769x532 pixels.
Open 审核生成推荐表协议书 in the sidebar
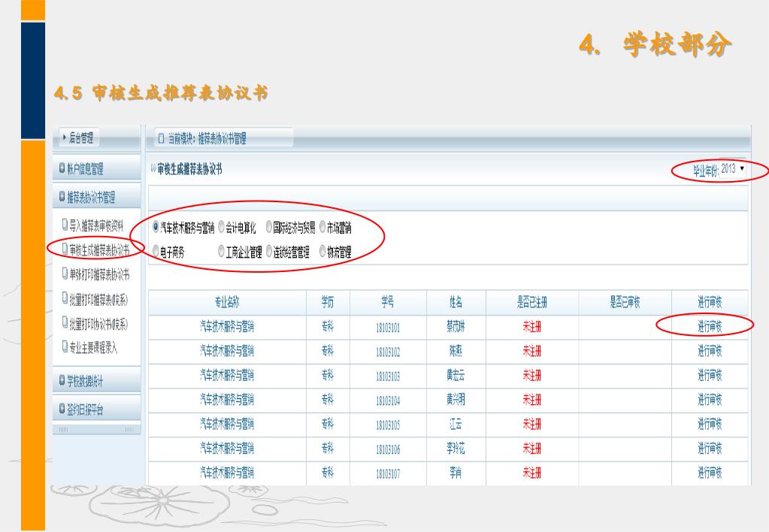click(x=99, y=249)
